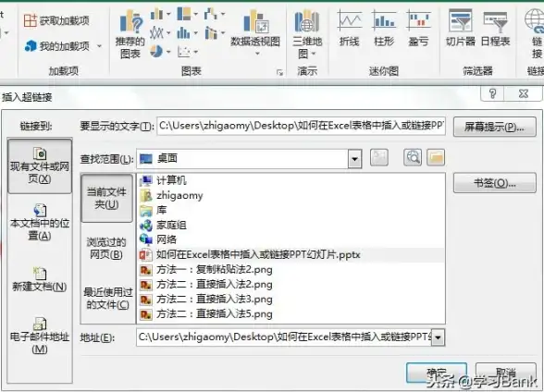This screenshot has width=544, height=392.
Task: Click the dialog help question mark button
Action: 492,93
